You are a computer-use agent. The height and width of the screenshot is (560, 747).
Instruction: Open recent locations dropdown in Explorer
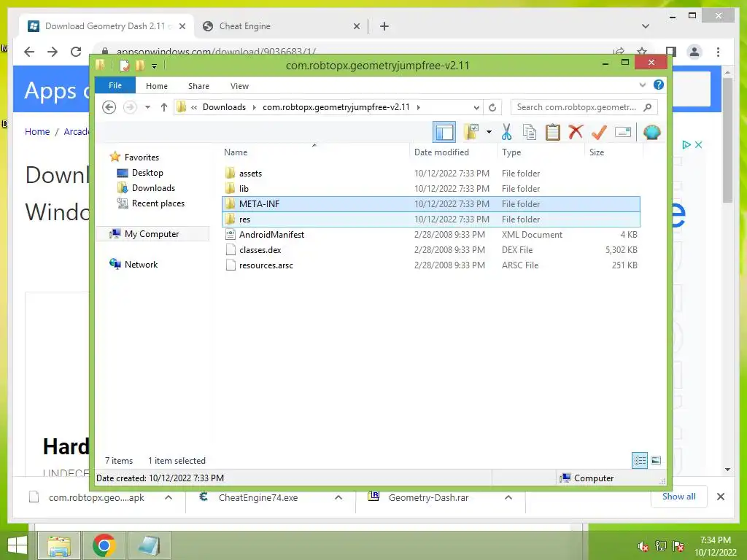(147, 107)
